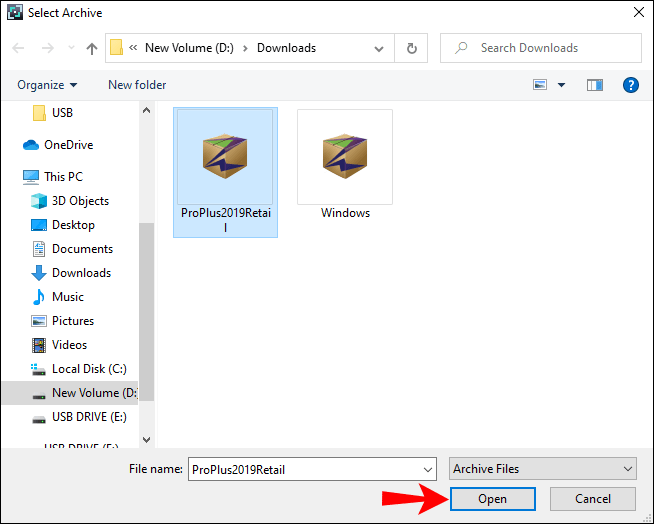Click New Volume (D:) in address bar
Screen dimensions: 654x524
coord(189,48)
